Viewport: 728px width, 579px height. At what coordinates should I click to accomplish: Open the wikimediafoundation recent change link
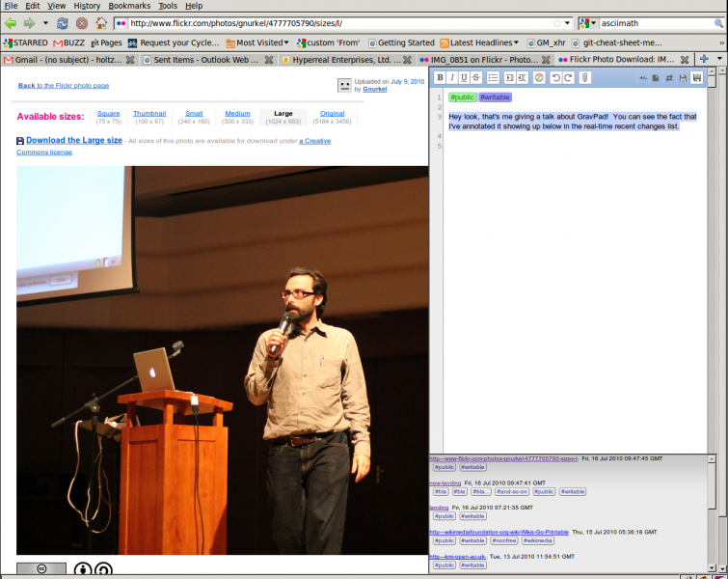(x=499, y=532)
